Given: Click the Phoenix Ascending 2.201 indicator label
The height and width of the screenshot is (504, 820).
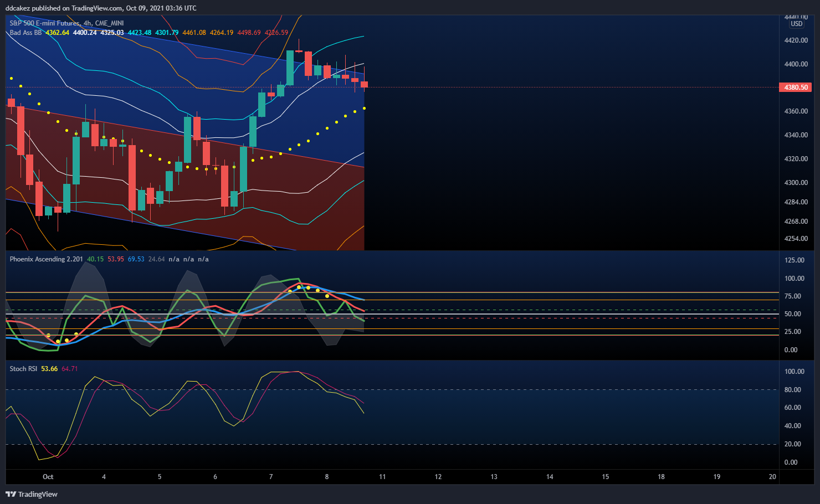Looking at the screenshot, I should tap(46, 259).
